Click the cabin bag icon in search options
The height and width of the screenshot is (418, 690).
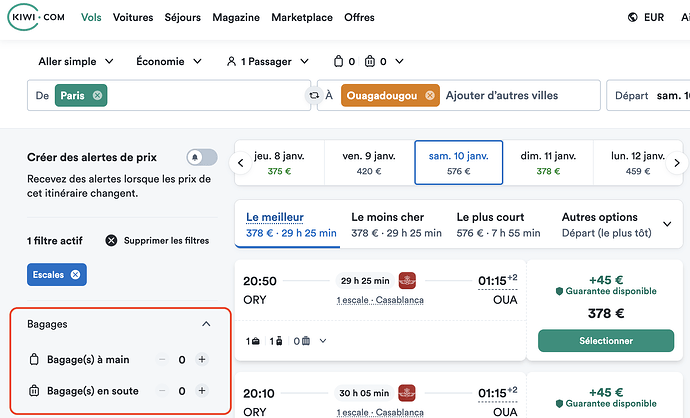pos(338,61)
